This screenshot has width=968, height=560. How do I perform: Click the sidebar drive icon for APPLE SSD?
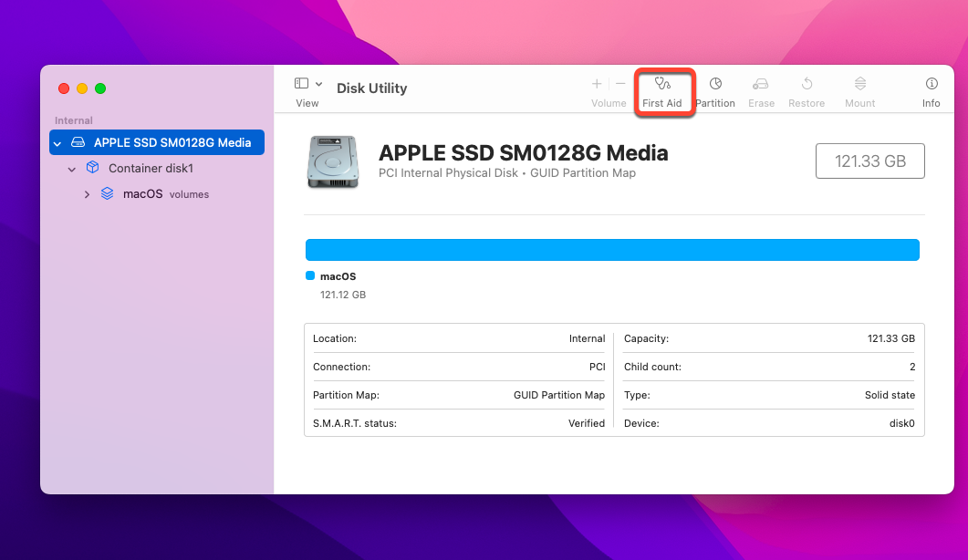[x=78, y=142]
